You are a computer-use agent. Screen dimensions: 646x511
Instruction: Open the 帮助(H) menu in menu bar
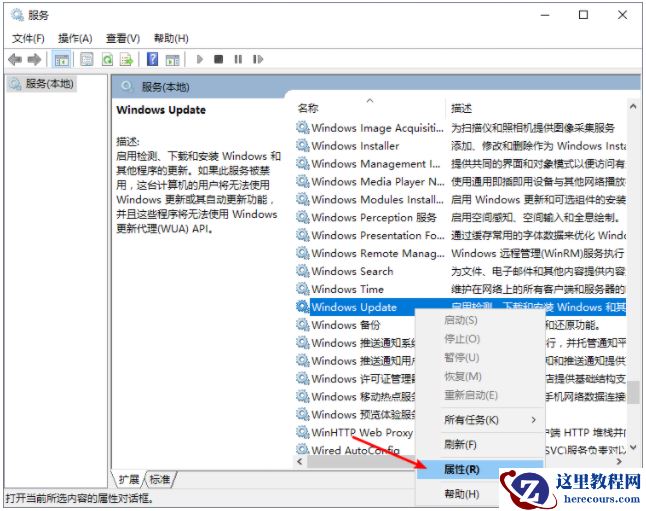[x=171, y=38]
